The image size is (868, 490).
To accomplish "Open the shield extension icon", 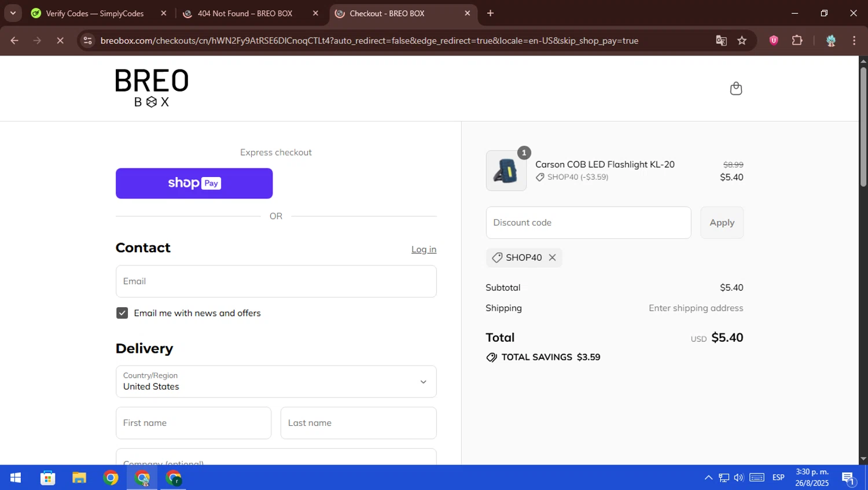I will 774,40.
